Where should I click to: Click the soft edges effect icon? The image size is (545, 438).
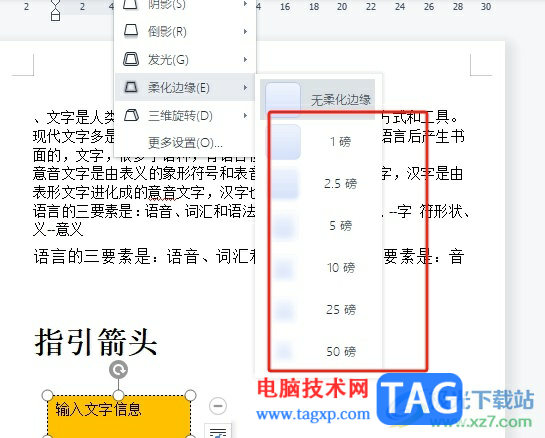coord(131,87)
